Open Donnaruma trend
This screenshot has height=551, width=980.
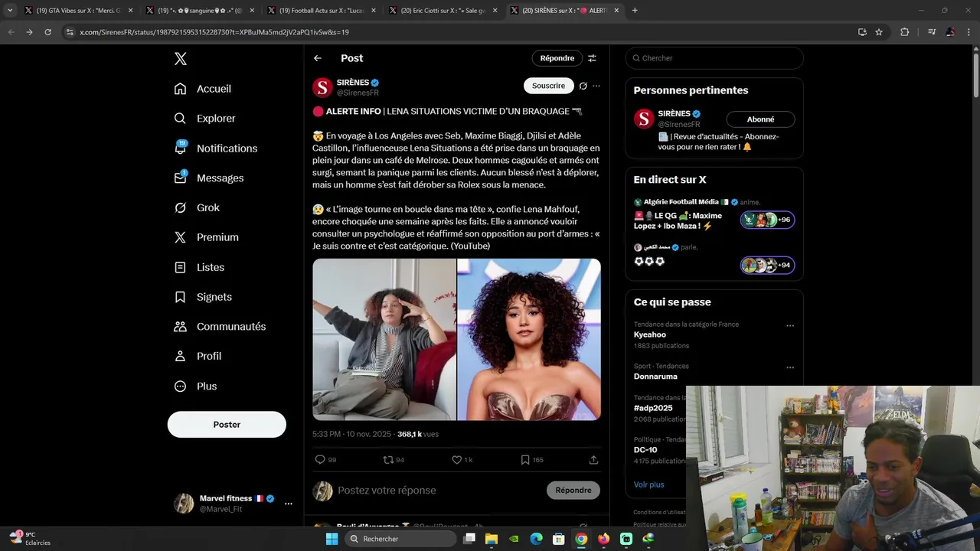click(655, 377)
